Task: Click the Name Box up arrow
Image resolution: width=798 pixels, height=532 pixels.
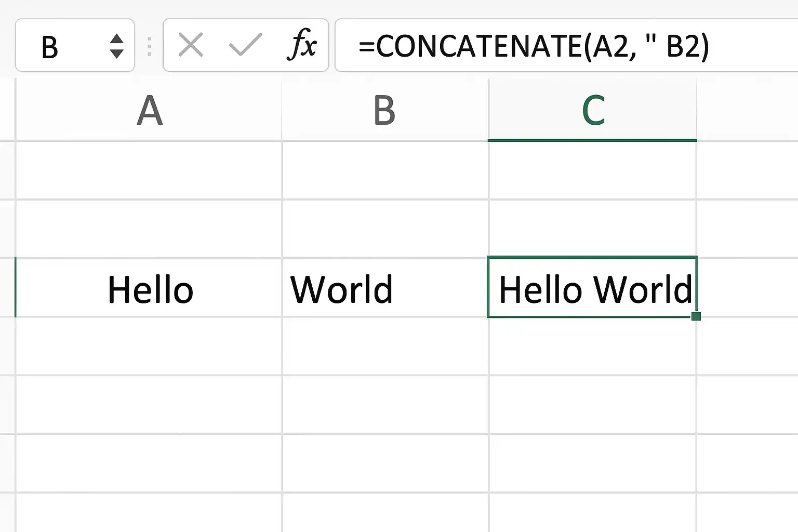Action: point(116,38)
